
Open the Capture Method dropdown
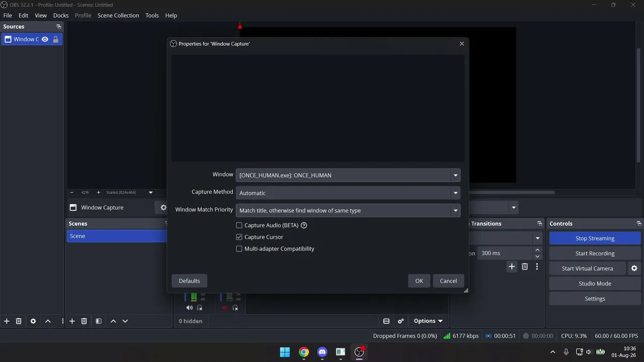click(x=348, y=193)
